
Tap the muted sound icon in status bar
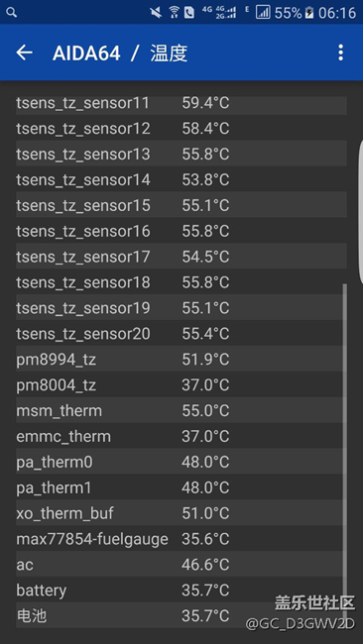156,12
